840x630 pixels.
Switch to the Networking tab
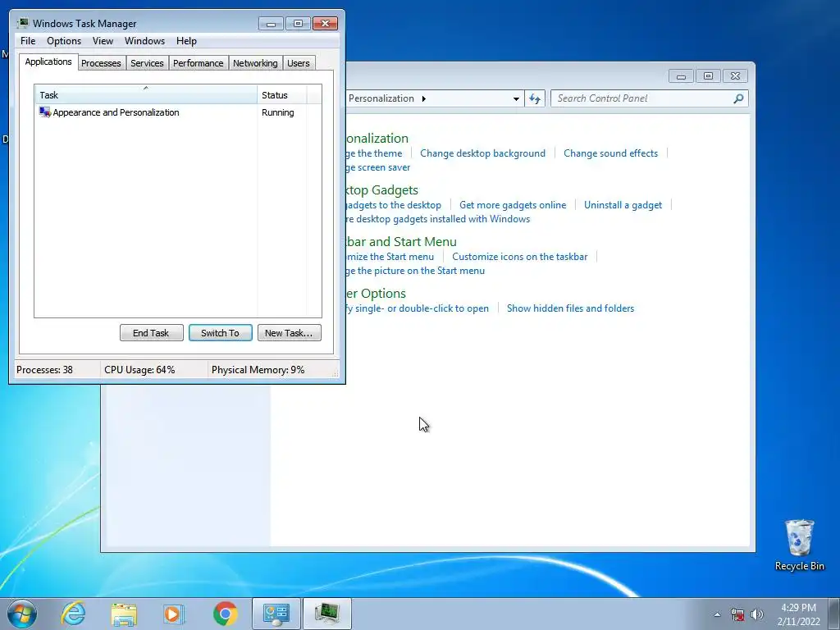point(255,63)
